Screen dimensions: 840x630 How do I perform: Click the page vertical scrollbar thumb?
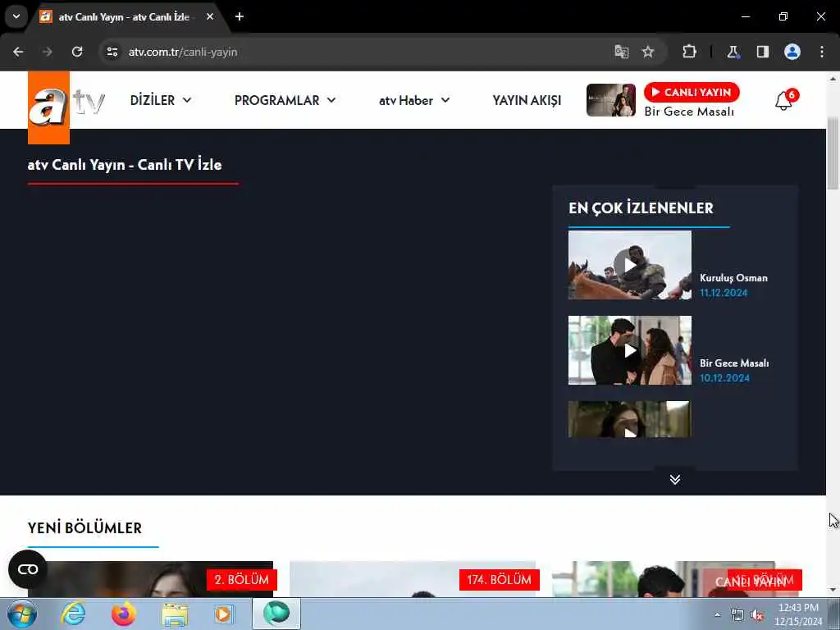coord(833,153)
